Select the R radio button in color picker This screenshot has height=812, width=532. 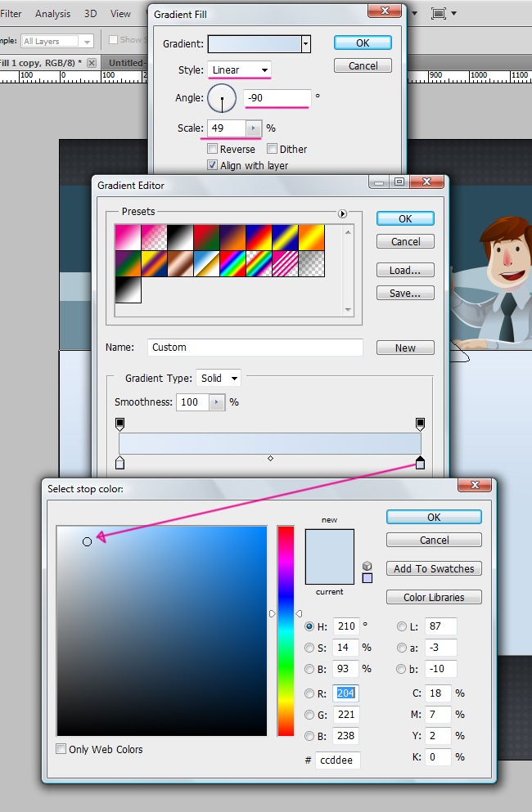point(309,693)
